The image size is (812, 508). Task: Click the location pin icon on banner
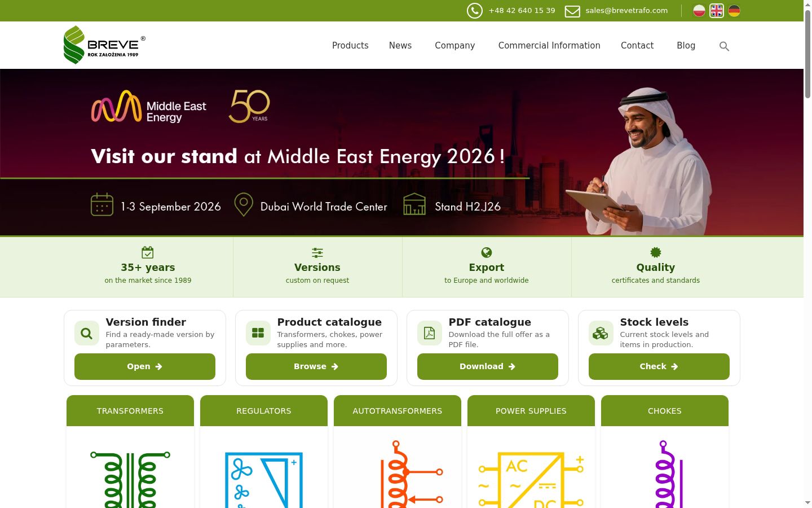pos(244,204)
